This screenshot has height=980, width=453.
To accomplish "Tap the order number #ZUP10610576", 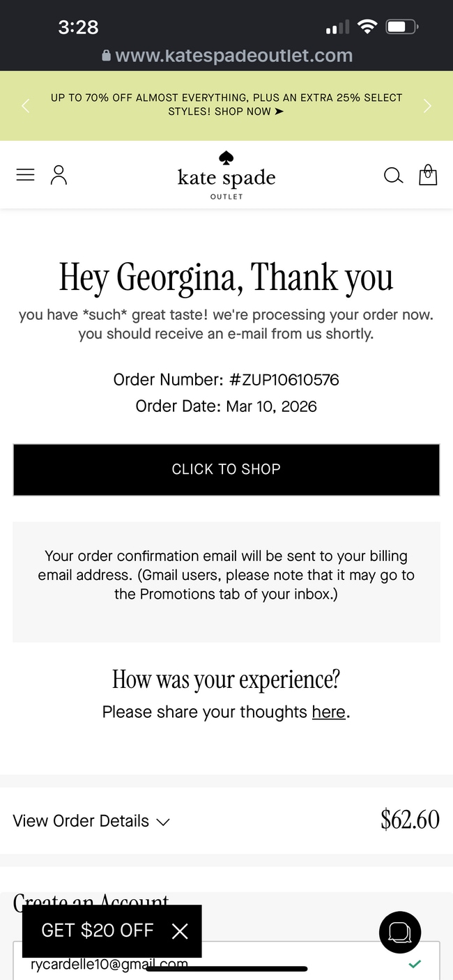I will point(284,380).
